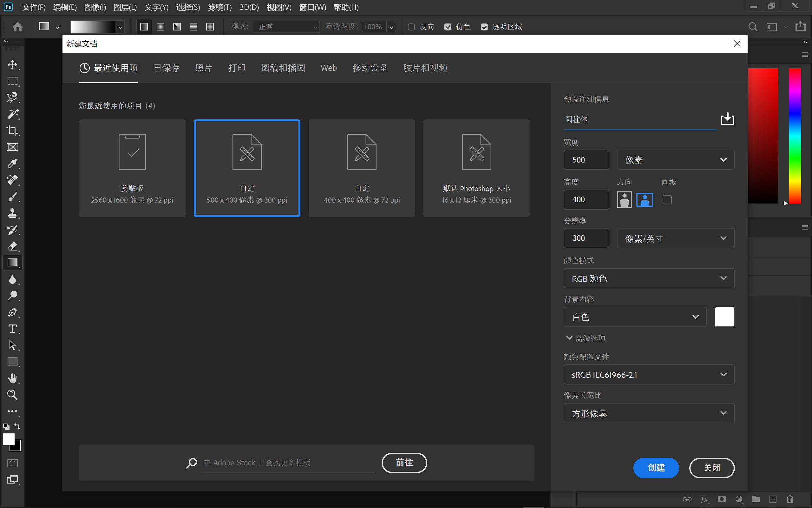
Task: Click the 创建 button
Action: point(656,468)
